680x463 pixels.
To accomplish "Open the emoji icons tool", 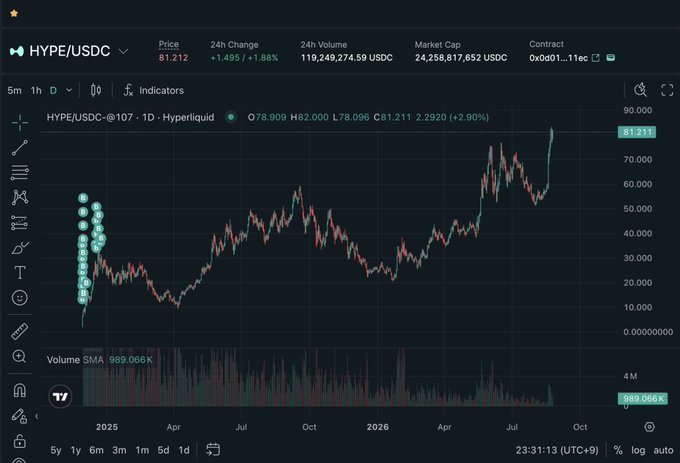I will [x=20, y=298].
